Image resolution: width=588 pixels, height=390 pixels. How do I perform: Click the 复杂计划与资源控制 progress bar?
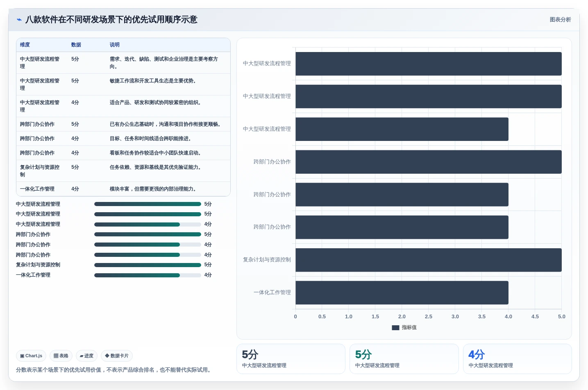(148, 265)
